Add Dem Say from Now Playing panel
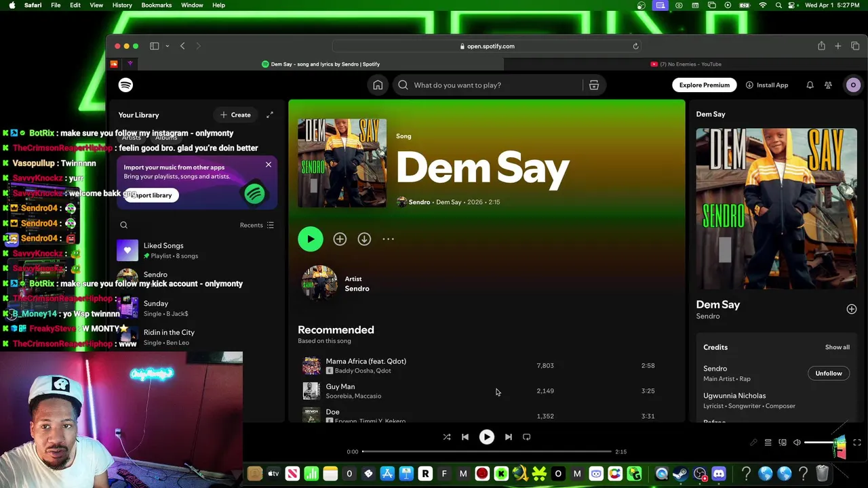The image size is (868, 488). click(852, 309)
